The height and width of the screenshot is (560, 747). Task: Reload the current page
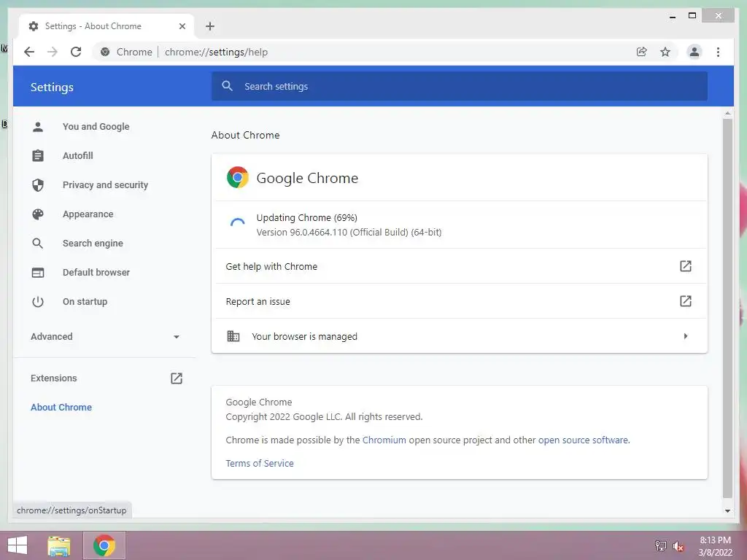point(76,52)
